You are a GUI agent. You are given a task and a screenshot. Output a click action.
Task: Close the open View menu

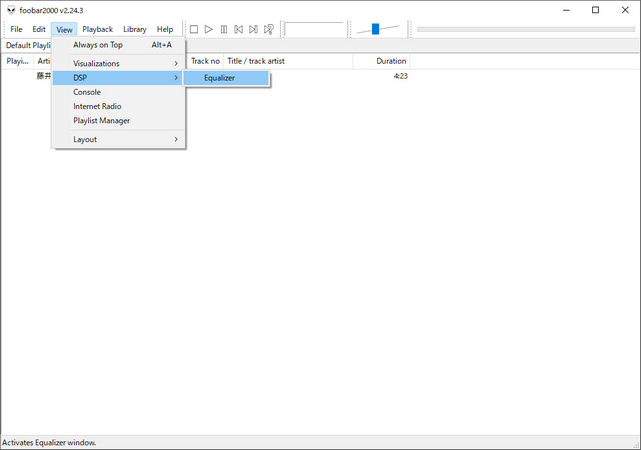point(64,29)
